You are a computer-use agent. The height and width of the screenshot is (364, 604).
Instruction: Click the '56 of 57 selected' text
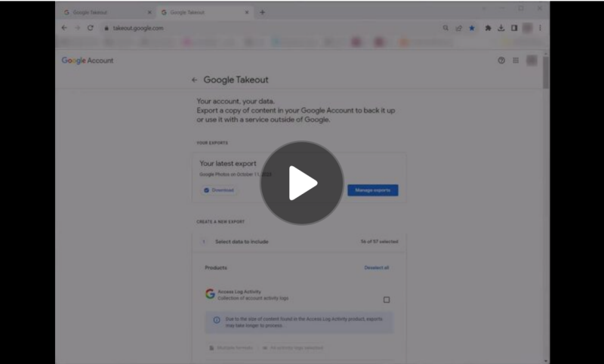(379, 242)
